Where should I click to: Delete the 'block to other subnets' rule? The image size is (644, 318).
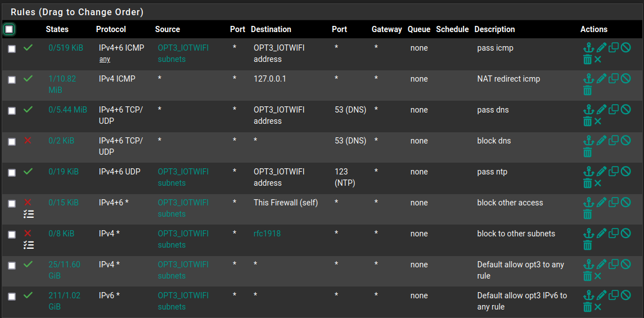pyautogui.click(x=588, y=245)
